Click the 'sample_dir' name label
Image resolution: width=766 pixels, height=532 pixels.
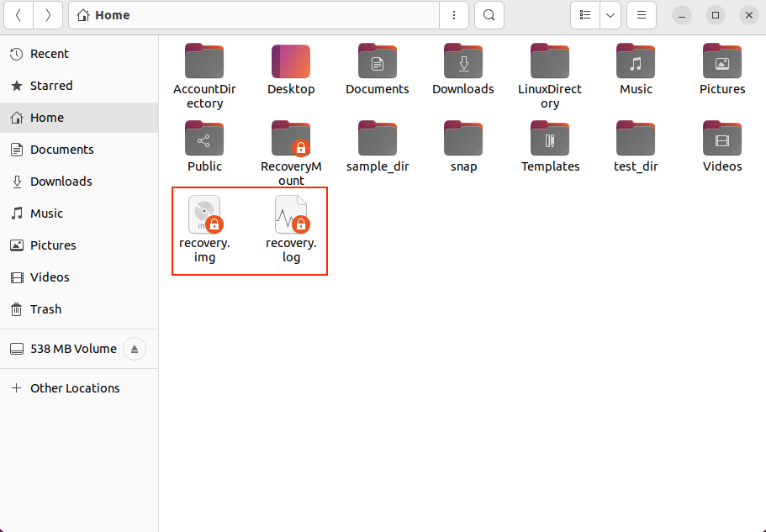click(x=378, y=166)
